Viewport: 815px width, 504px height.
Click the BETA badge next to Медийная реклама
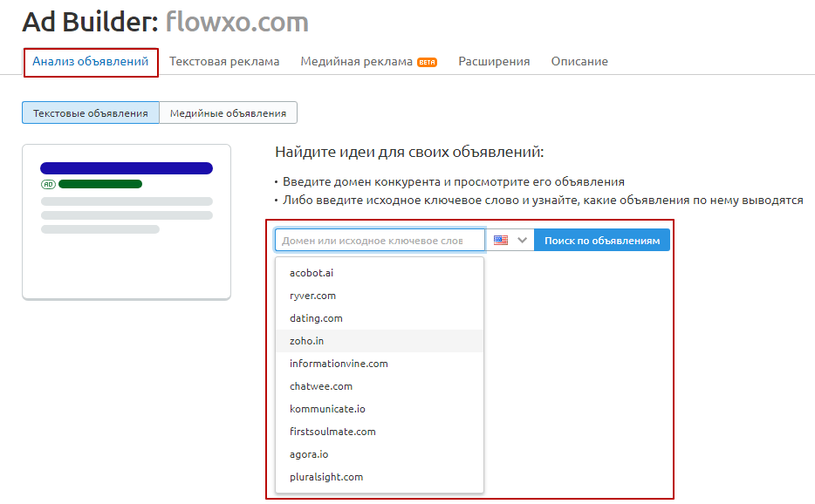(428, 63)
